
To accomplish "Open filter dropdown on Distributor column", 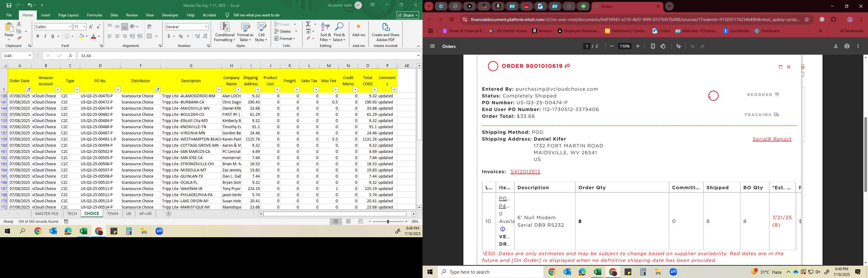I will (x=157, y=90).
